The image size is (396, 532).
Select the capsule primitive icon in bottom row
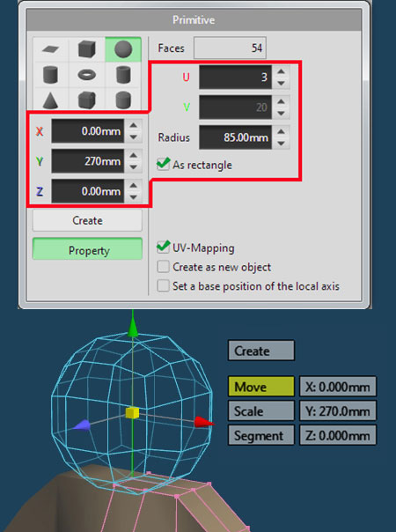[122, 100]
